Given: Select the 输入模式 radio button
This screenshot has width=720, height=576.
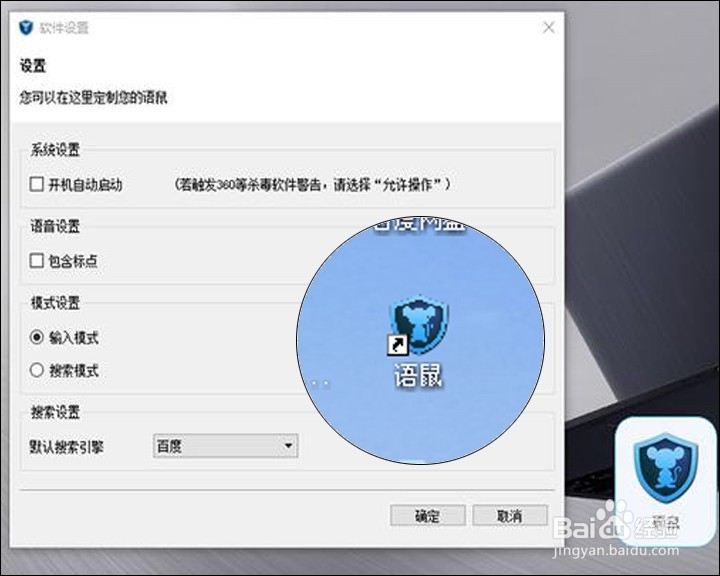Looking at the screenshot, I should [37, 337].
